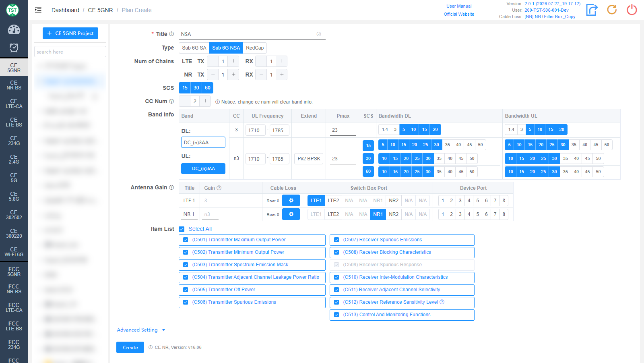Select the Sub 6G SA type tab

point(194,48)
